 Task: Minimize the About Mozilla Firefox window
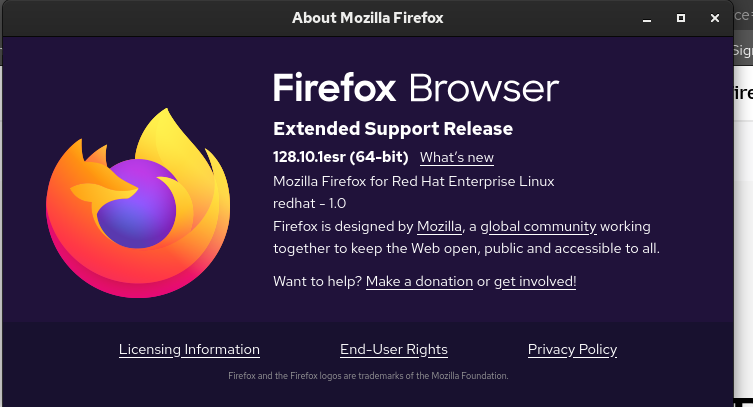647,18
